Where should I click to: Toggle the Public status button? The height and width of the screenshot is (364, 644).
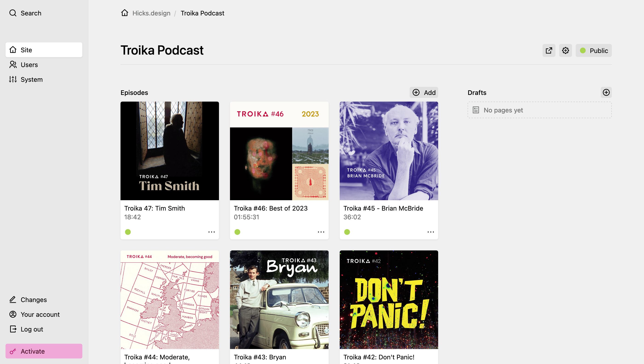coord(593,51)
